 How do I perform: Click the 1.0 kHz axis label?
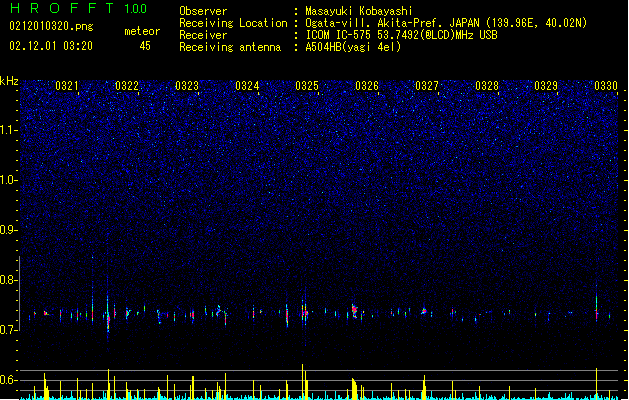click(9, 180)
